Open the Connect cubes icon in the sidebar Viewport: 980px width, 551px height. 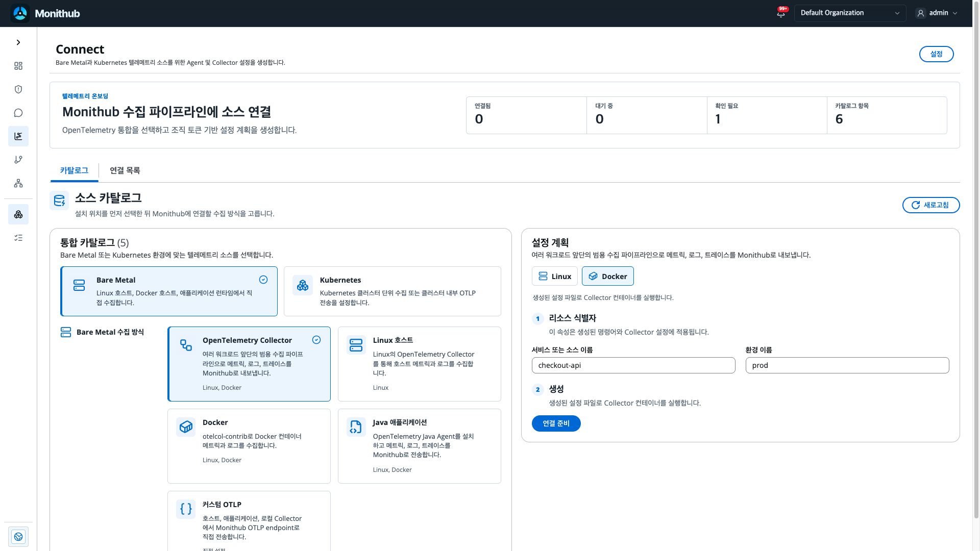coord(18,214)
